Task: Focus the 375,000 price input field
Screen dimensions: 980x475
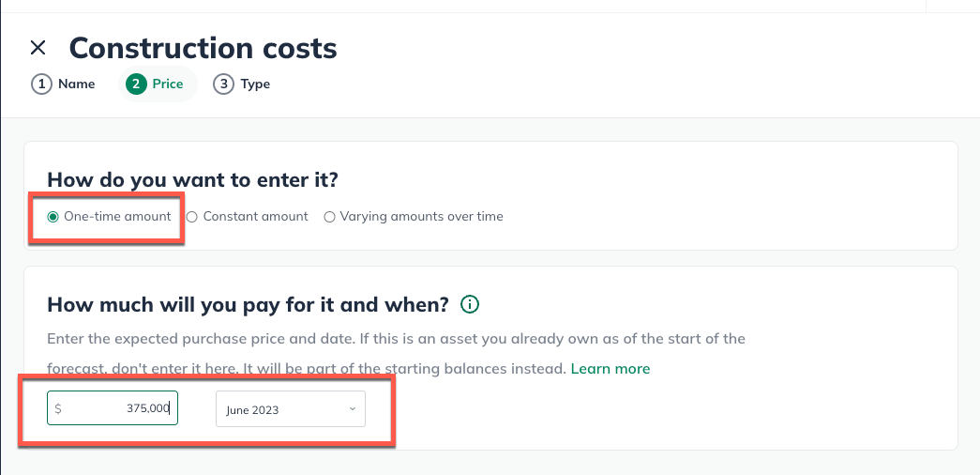Action: (x=113, y=408)
